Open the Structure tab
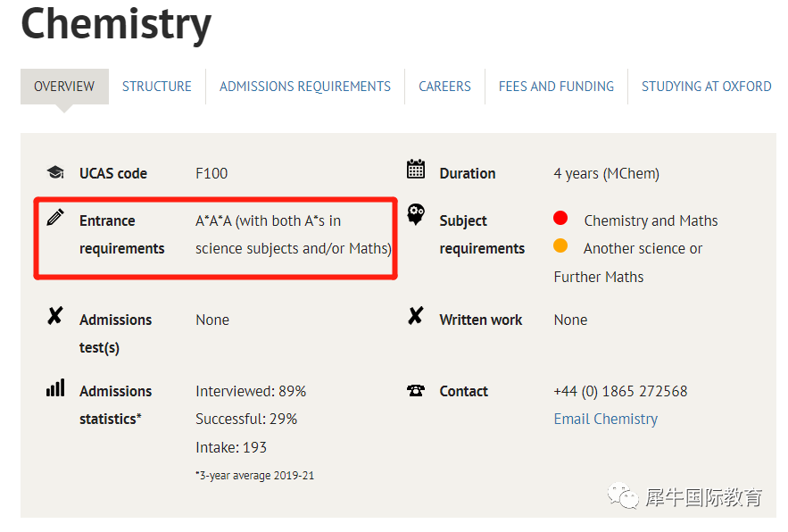This screenshot has width=788, height=532. tap(157, 87)
